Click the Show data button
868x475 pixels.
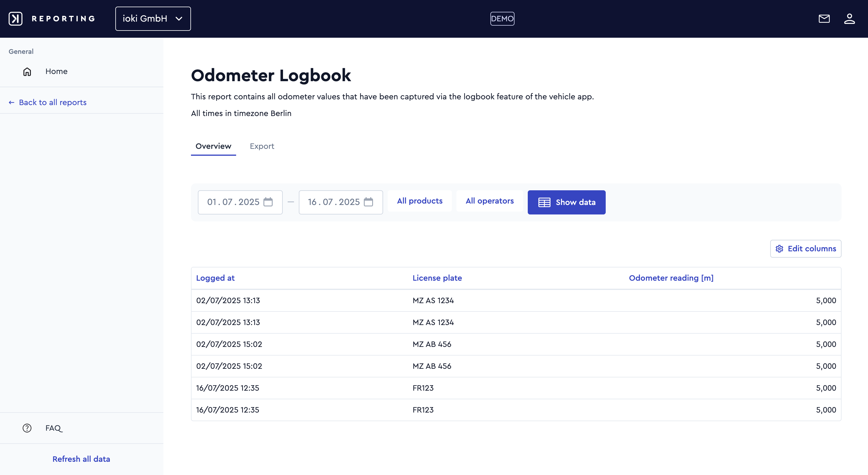[x=566, y=202]
